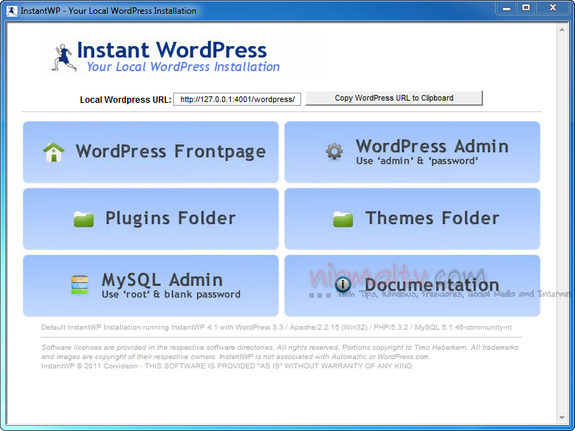Viewport: 575px width, 431px height.
Task: Copy WordPress URL to Clipboard
Action: click(x=394, y=98)
